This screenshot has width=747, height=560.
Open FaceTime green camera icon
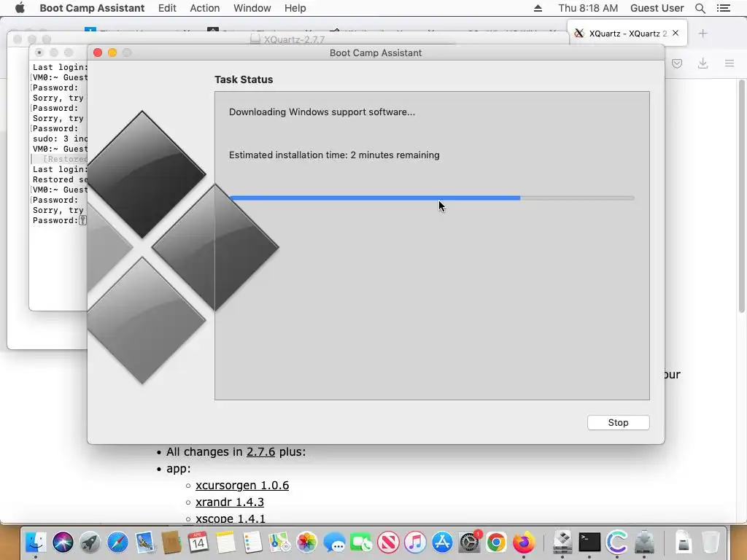point(361,542)
